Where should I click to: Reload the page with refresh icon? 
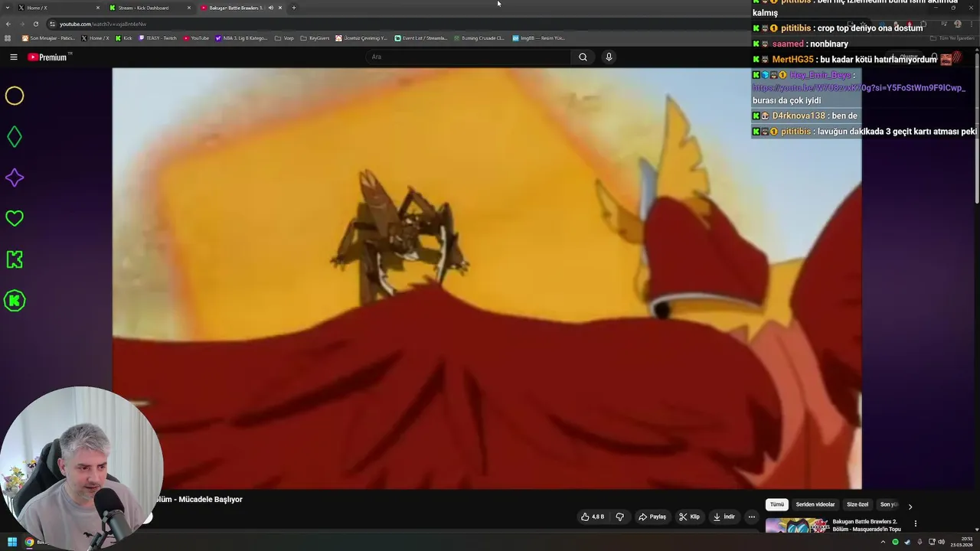tap(35, 24)
